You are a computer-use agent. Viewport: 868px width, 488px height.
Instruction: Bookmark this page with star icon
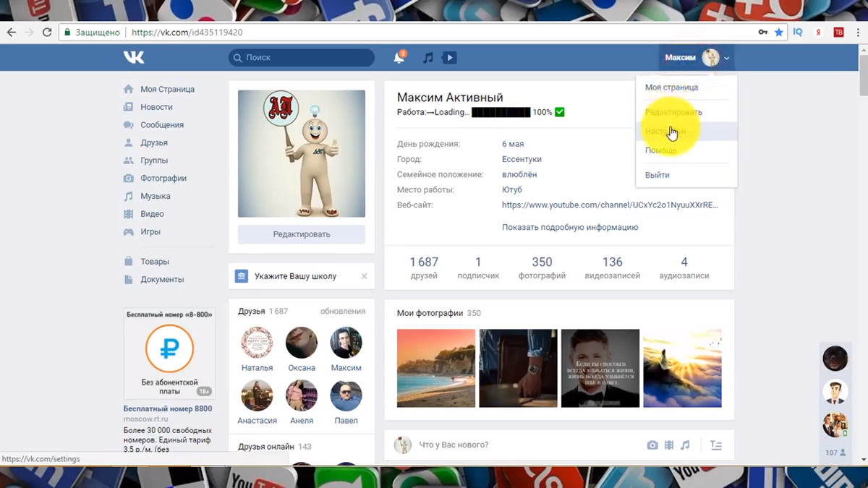point(779,33)
